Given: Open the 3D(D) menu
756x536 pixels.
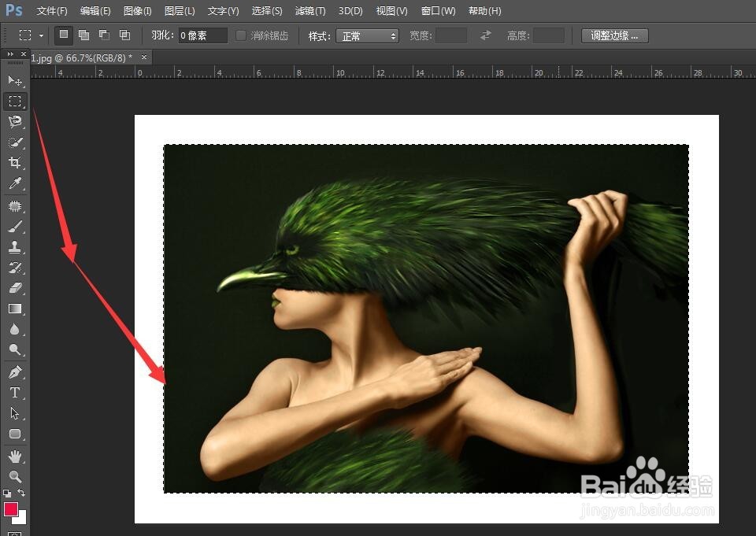Looking at the screenshot, I should tap(350, 10).
